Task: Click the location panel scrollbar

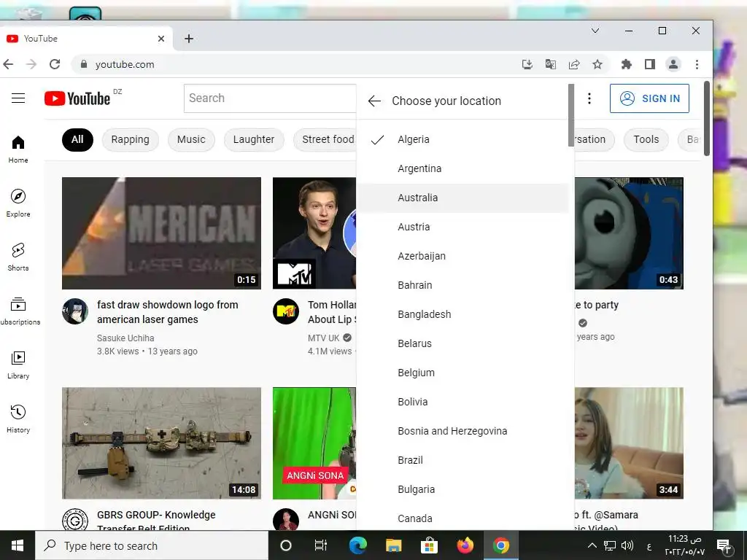Action: click(x=571, y=116)
